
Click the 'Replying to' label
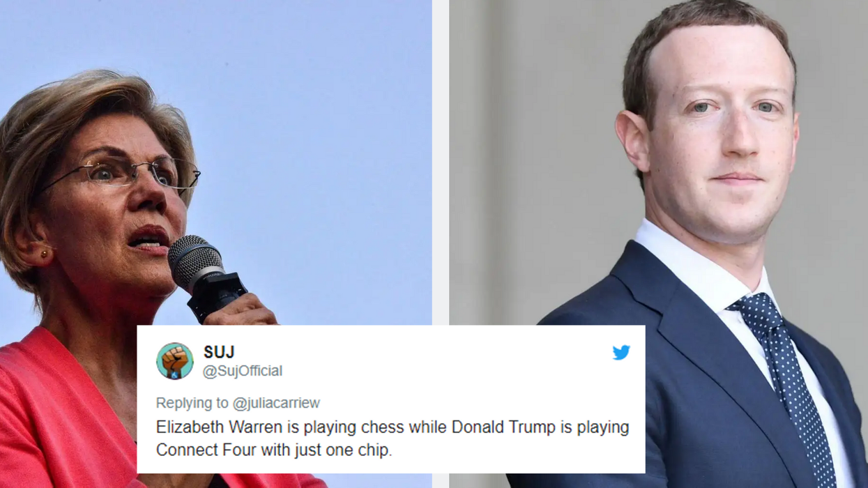coord(192,403)
